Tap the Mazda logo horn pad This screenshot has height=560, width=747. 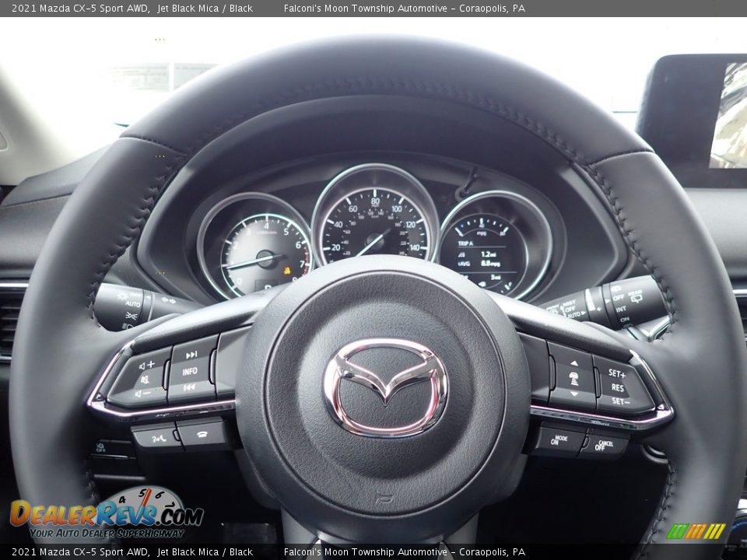386,387
